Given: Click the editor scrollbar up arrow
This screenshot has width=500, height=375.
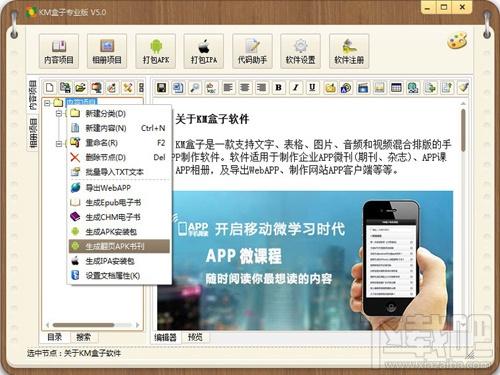Looking at the screenshot, I should [x=463, y=103].
